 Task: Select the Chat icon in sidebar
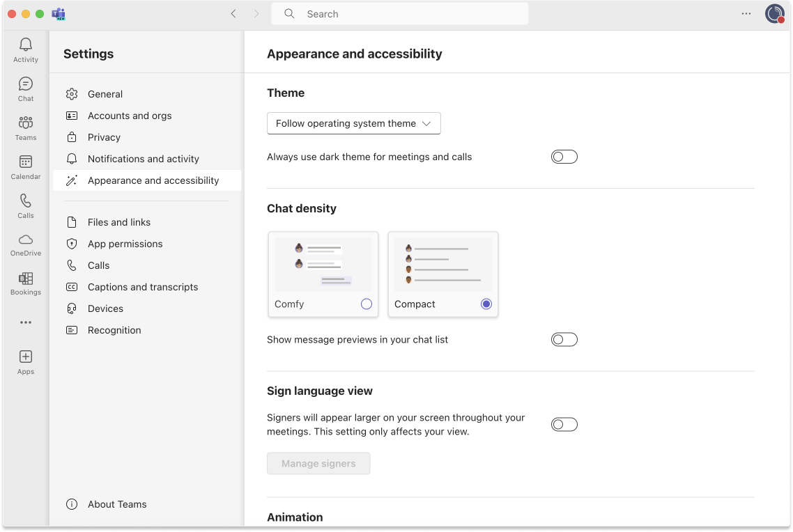pyautogui.click(x=25, y=89)
